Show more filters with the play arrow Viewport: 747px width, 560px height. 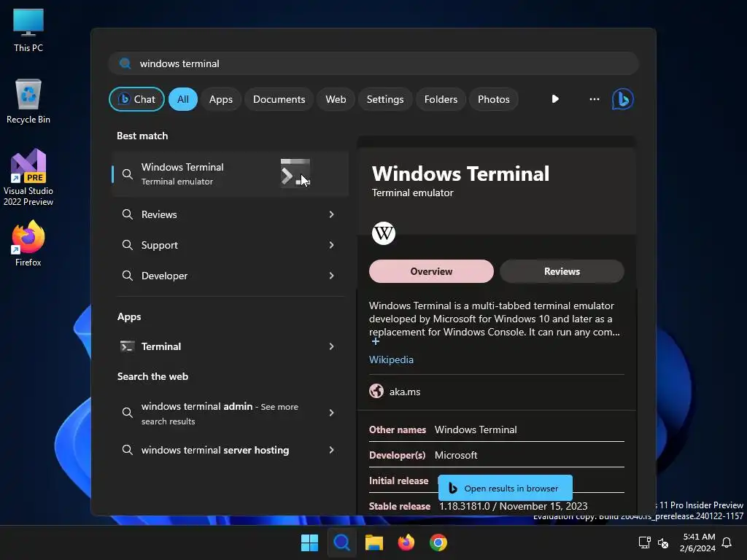click(x=555, y=99)
